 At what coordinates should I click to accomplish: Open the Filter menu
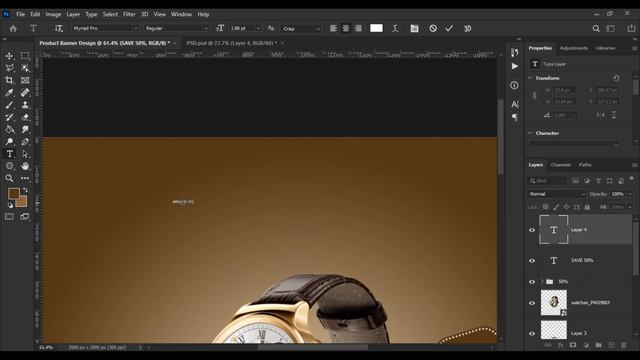click(129, 14)
